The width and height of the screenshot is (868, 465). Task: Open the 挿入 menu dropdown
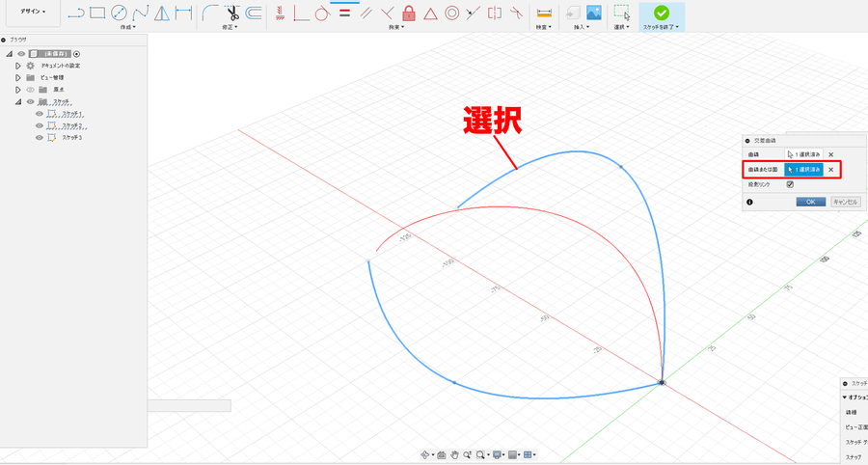click(582, 27)
